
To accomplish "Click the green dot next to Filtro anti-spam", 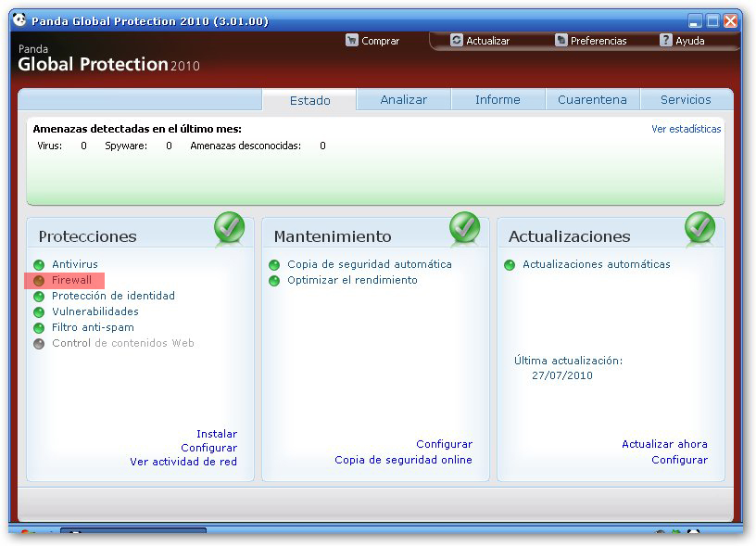I will 39,328.
